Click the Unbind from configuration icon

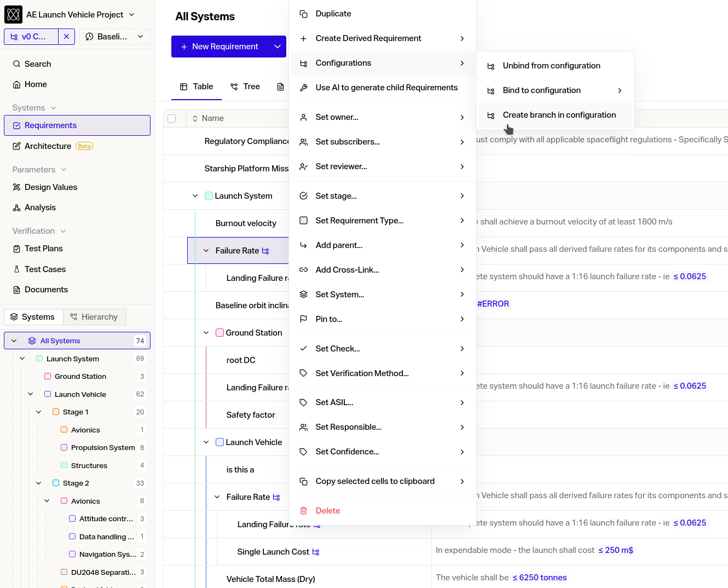coord(491,66)
